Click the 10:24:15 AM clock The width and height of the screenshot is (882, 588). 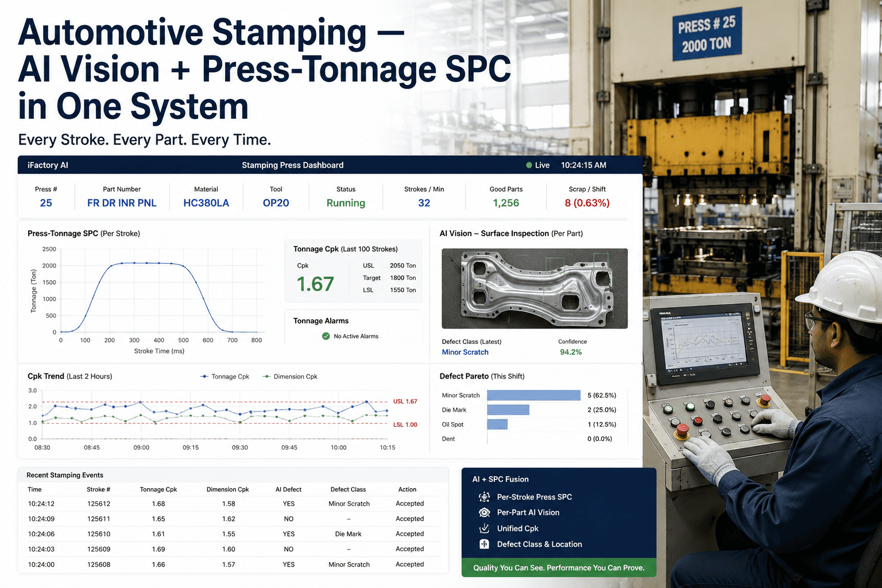583,165
